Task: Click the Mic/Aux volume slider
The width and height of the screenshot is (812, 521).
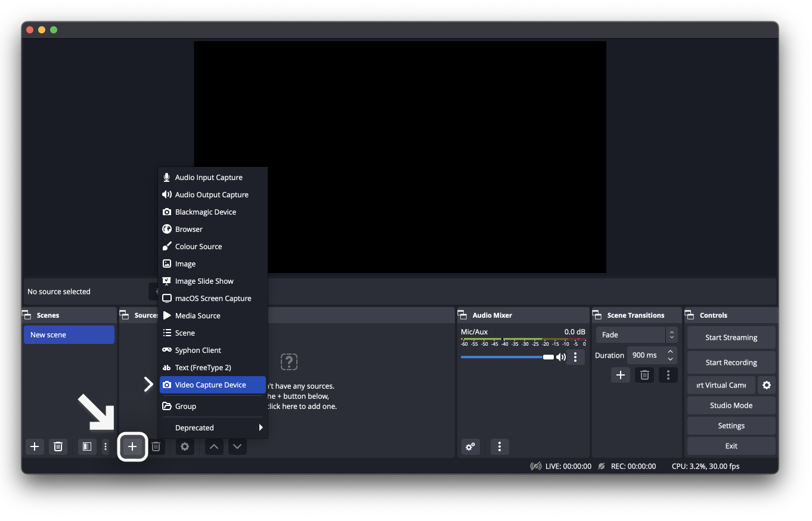Action: [507, 357]
